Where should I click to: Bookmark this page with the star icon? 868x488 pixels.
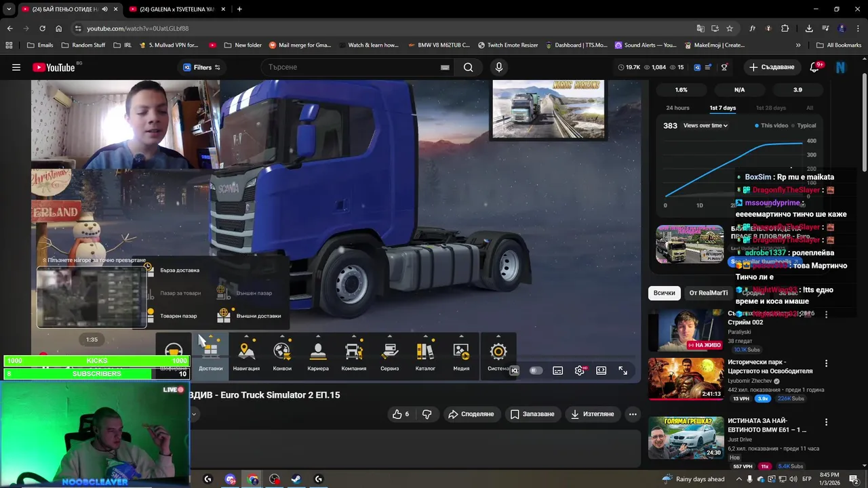[x=730, y=28]
